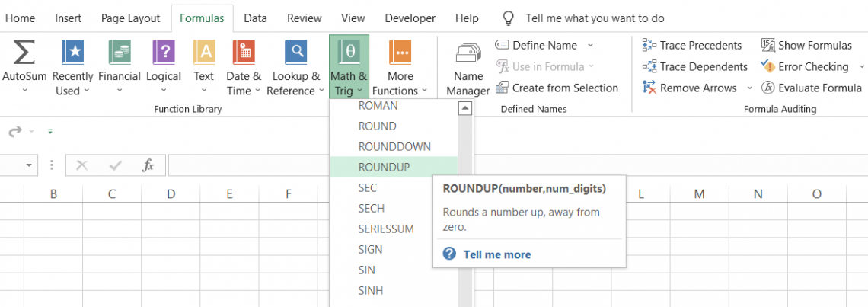Screen dimensions: 868x307
Task: Click the Date & Time functions icon
Action: (244, 53)
